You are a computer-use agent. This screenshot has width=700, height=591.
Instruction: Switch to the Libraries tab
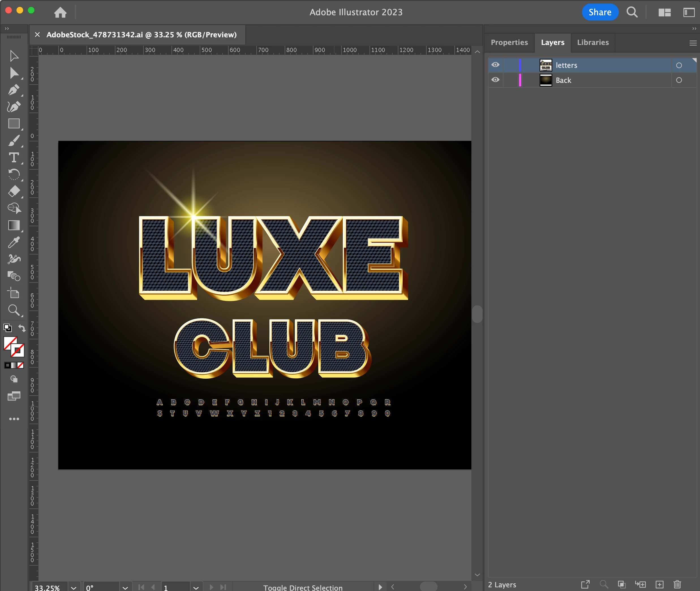(x=593, y=42)
